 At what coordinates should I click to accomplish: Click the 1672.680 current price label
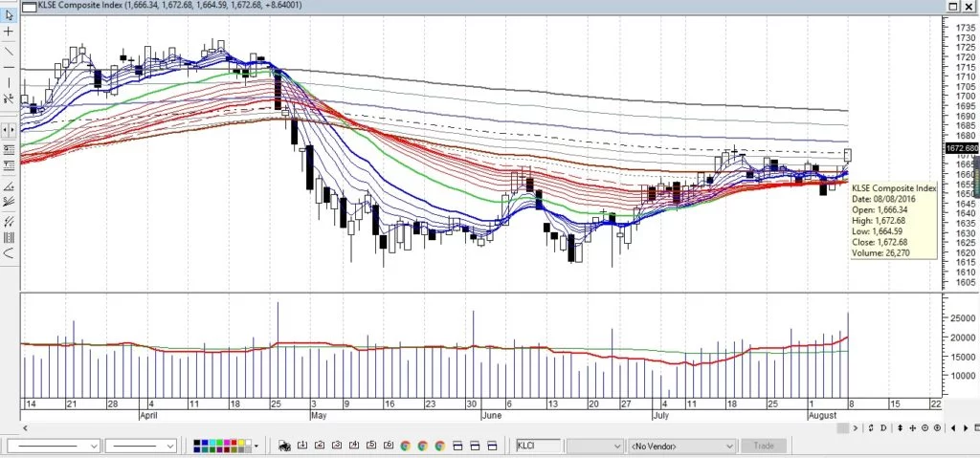(x=962, y=149)
